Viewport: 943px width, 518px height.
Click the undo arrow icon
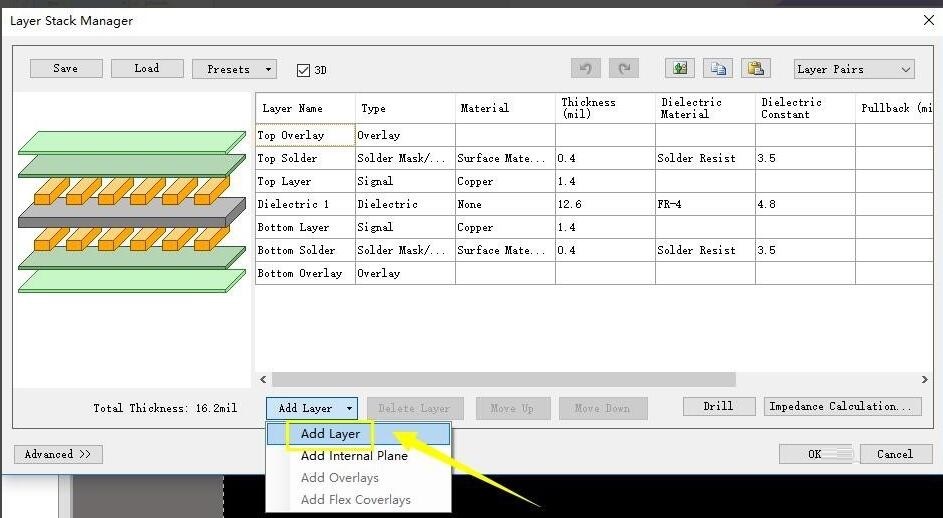586,69
